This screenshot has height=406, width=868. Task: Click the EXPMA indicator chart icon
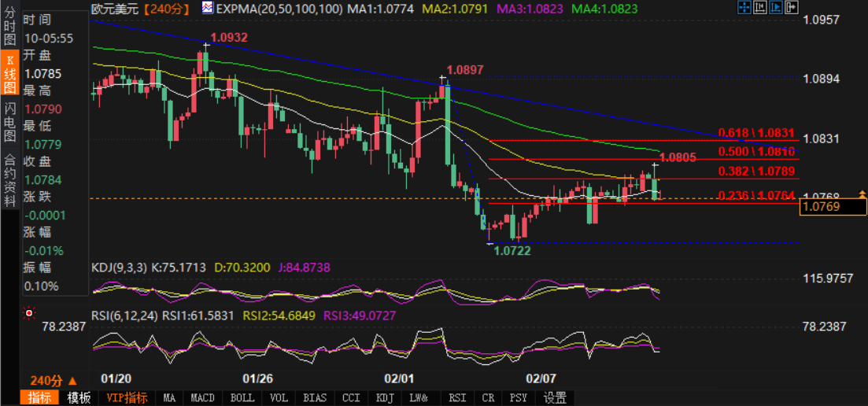(x=208, y=8)
